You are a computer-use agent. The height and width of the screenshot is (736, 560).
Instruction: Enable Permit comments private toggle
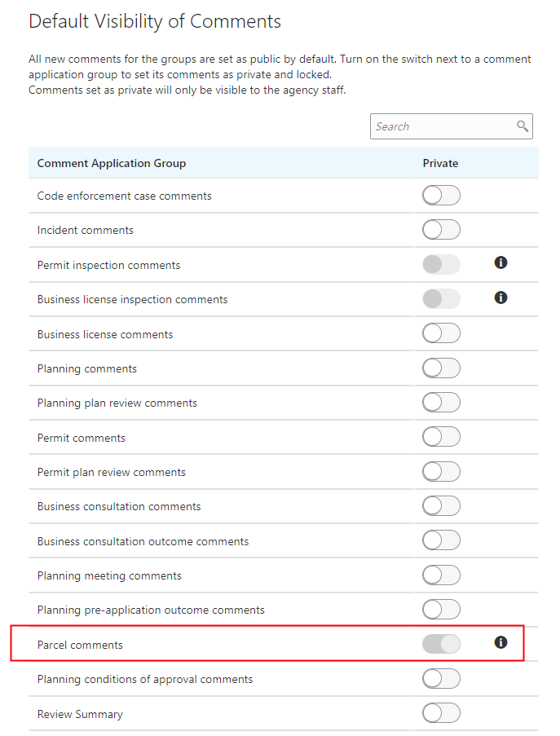point(441,437)
